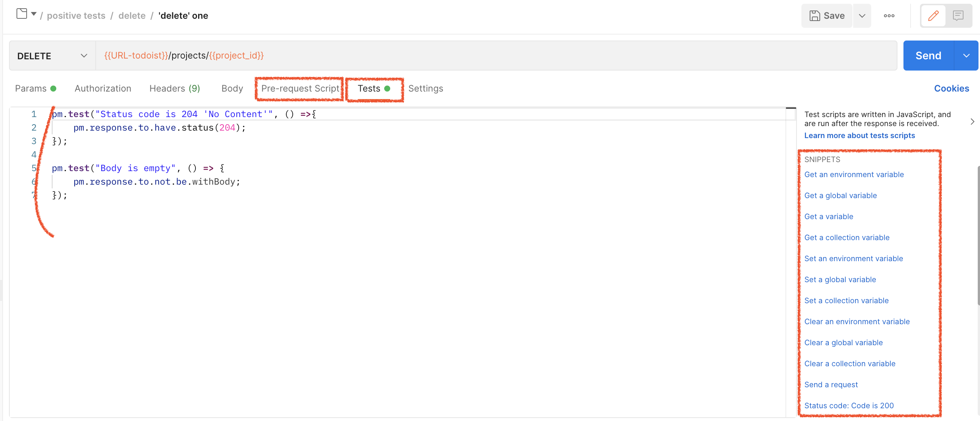Enable documentation edit mode with the pencil icon

pyautogui.click(x=933, y=16)
